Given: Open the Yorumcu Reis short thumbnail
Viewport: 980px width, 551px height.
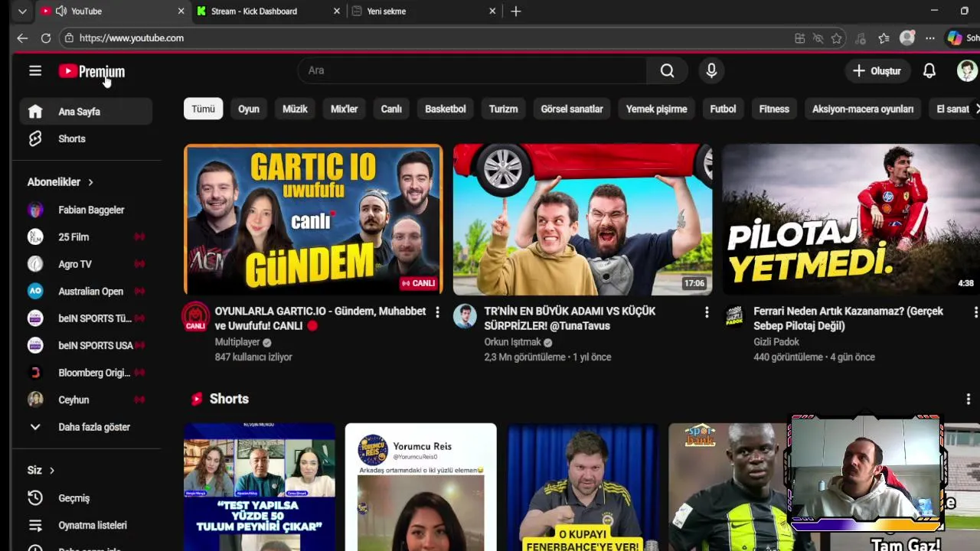Looking at the screenshot, I should (x=420, y=487).
